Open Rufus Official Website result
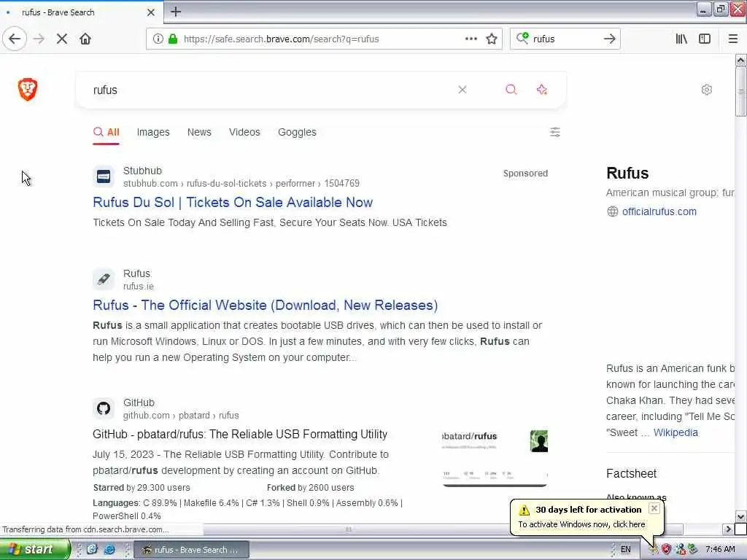This screenshot has width=747, height=560. click(x=265, y=306)
